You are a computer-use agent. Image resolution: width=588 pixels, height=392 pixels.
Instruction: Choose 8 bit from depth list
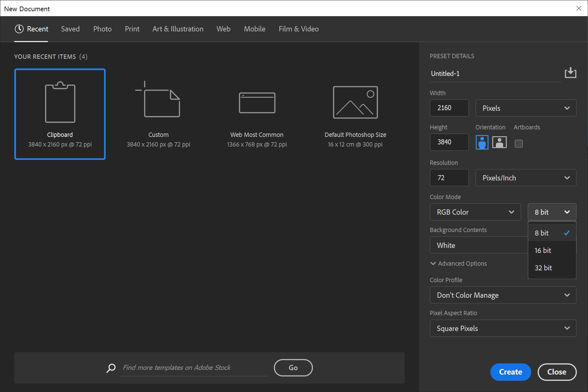552,233
